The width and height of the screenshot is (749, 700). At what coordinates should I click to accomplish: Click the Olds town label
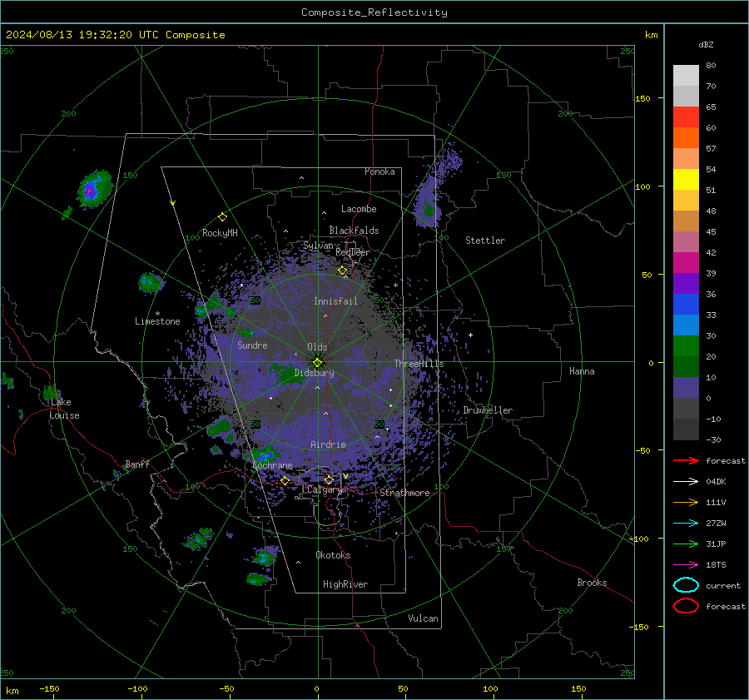click(317, 347)
